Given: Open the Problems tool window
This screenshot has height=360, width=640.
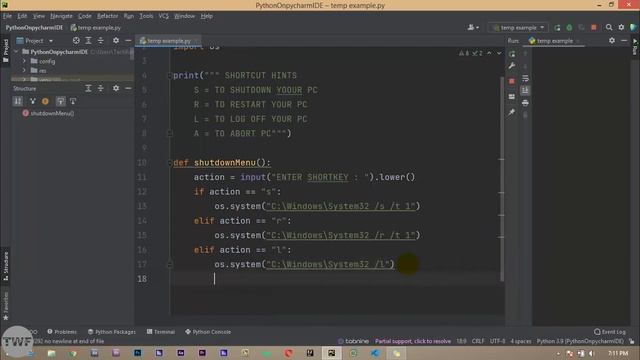Looking at the screenshot, I should [x=62, y=331].
